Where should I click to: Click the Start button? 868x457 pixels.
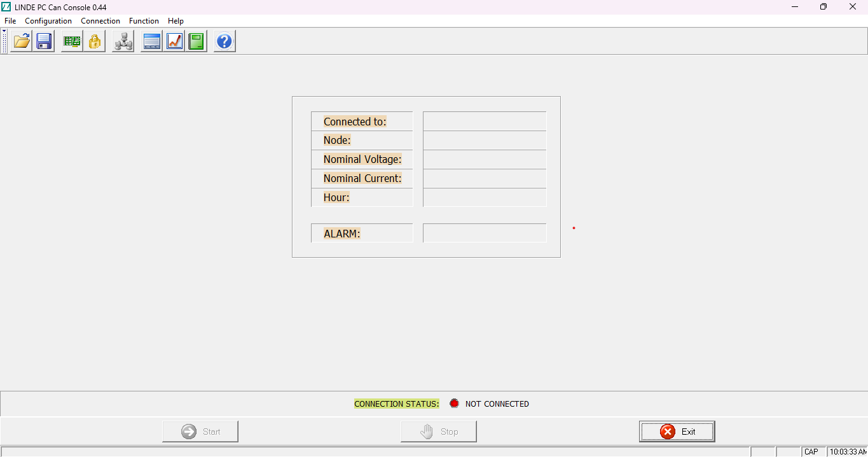pyautogui.click(x=200, y=432)
